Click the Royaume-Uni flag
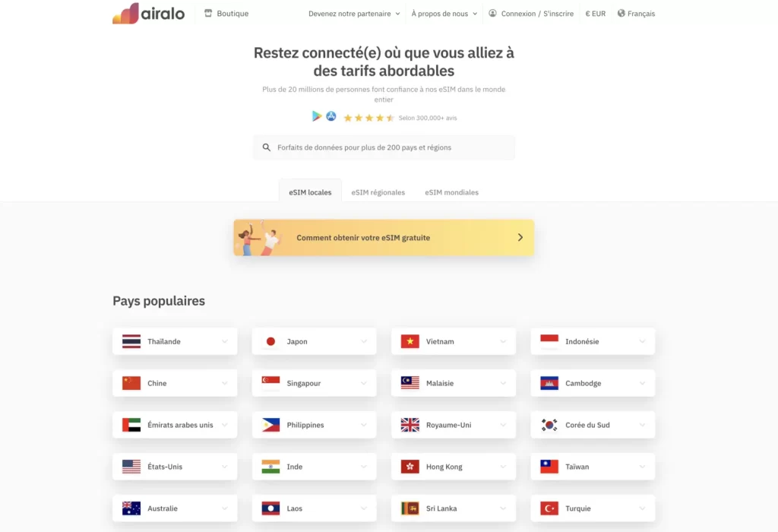Viewport: 778px width, 532px height. 410,425
